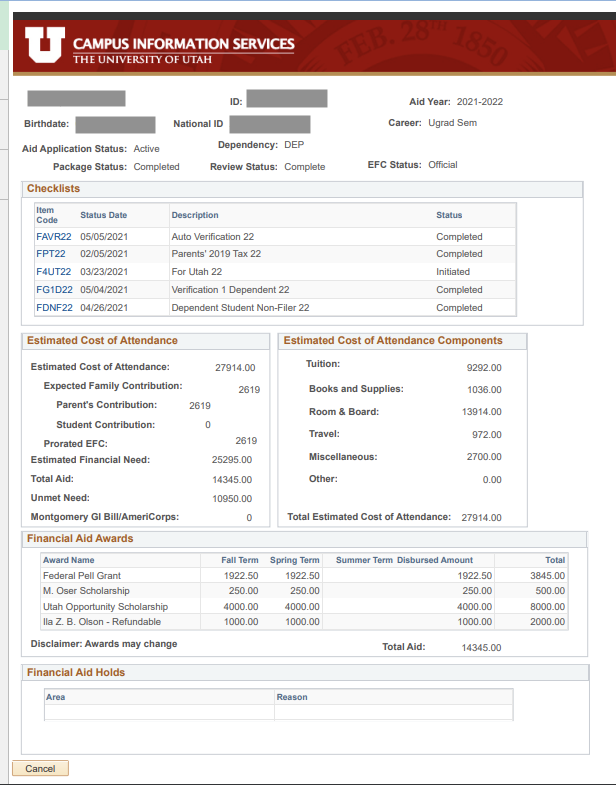Select the Federal Pell Grant award row

(81, 576)
